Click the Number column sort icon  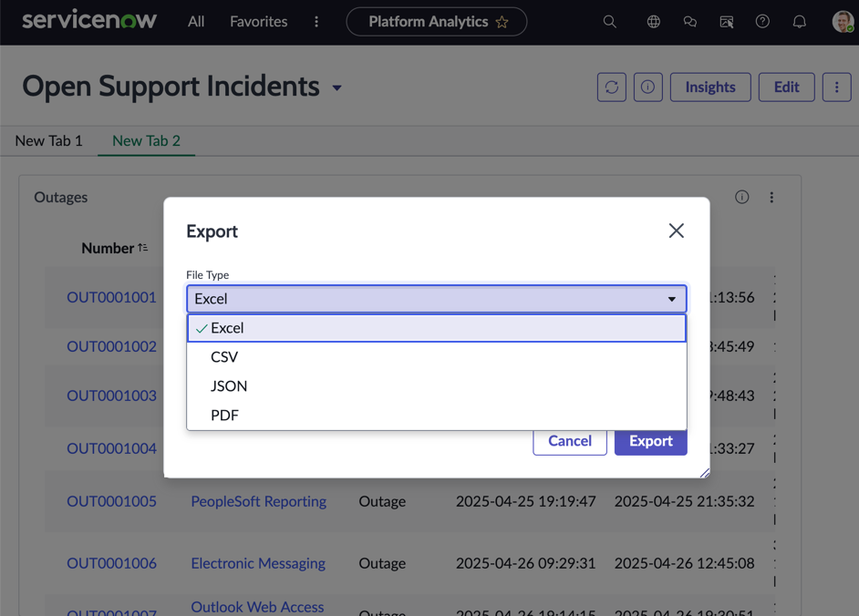pos(143,248)
